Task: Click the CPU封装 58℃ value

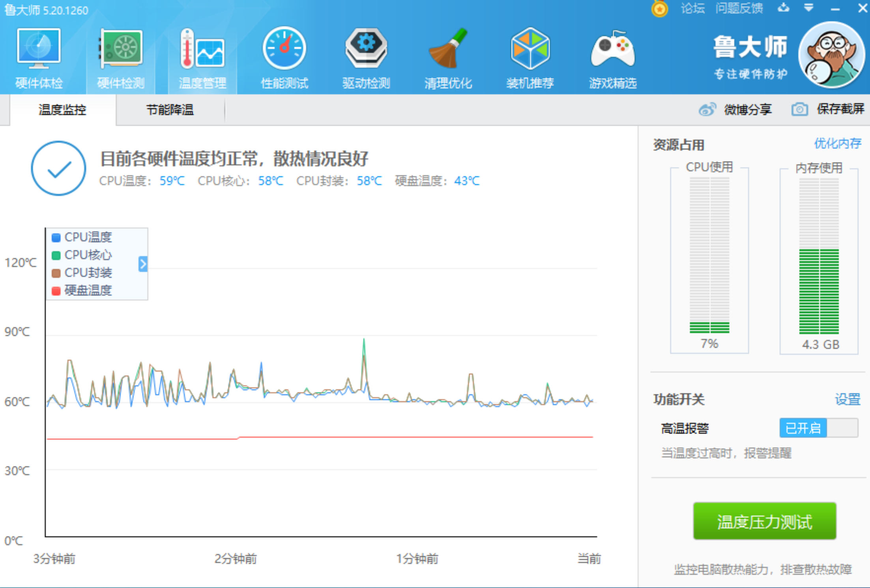Action: [x=369, y=181]
